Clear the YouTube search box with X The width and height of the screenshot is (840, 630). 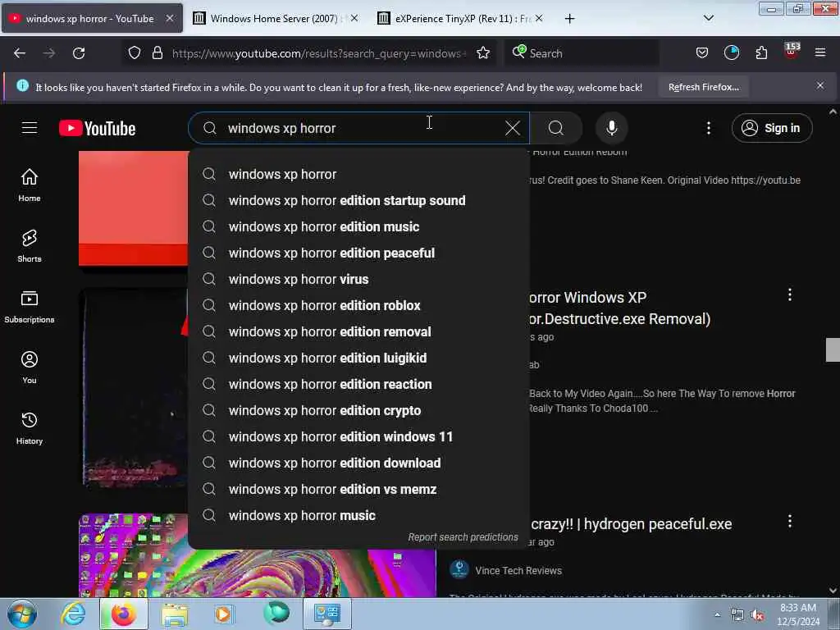(x=512, y=128)
